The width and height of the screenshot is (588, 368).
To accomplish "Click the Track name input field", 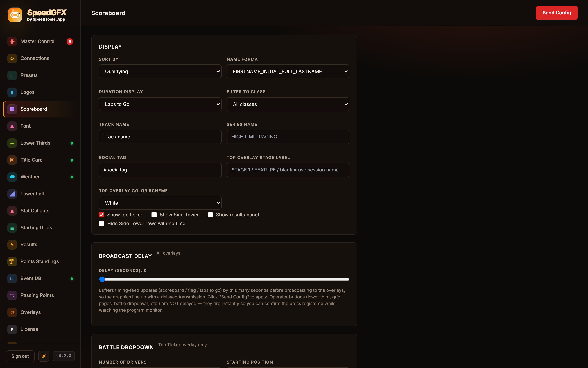I will pos(160,137).
